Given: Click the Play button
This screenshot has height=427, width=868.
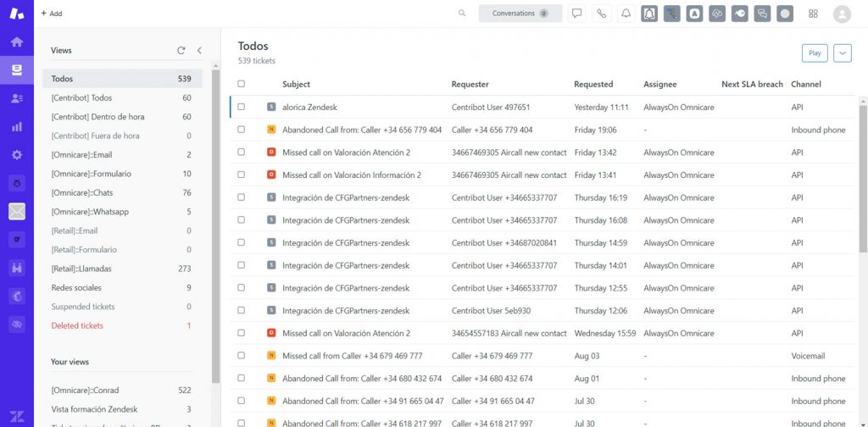Looking at the screenshot, I should coord(815,53).
